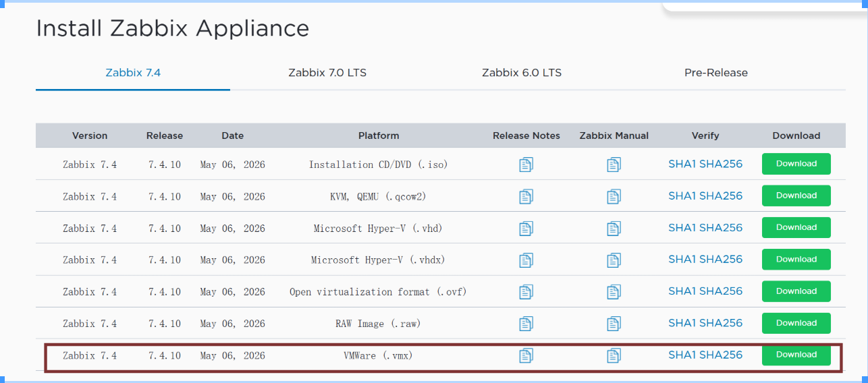Click the 'Microsoft Hyper-V (.vhd)' platform cell
The width and height of the screenshot is (868, 383).
378,229
